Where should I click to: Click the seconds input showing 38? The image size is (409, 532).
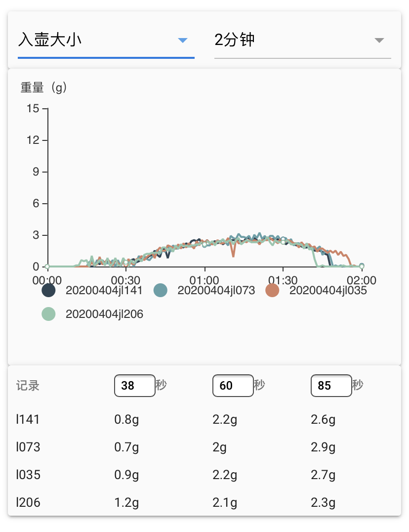click(134, 386)
